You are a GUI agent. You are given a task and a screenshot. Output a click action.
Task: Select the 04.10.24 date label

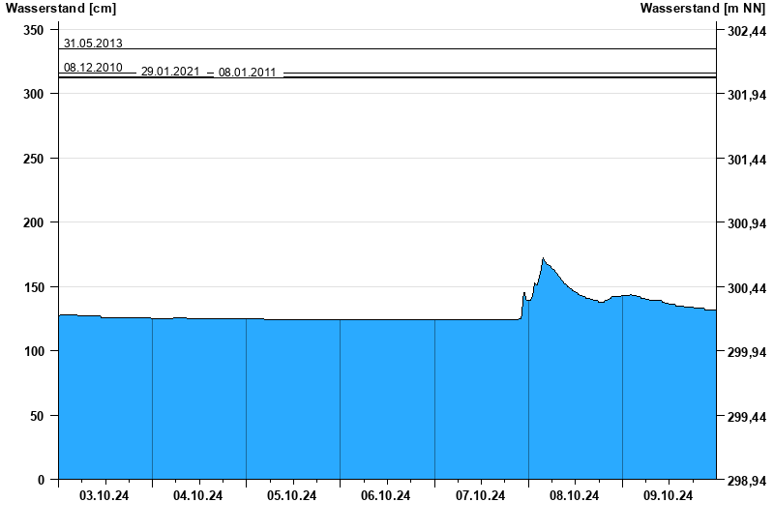pos(198,496)
